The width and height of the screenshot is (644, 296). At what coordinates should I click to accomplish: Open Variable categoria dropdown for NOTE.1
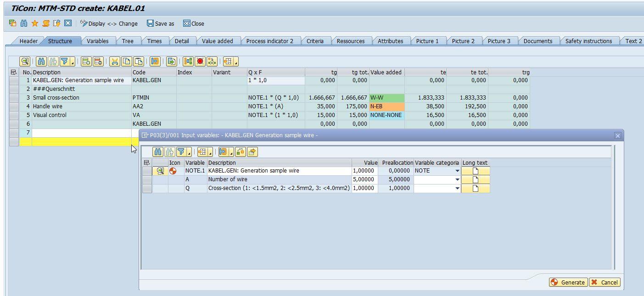click(x=457, y=171)
